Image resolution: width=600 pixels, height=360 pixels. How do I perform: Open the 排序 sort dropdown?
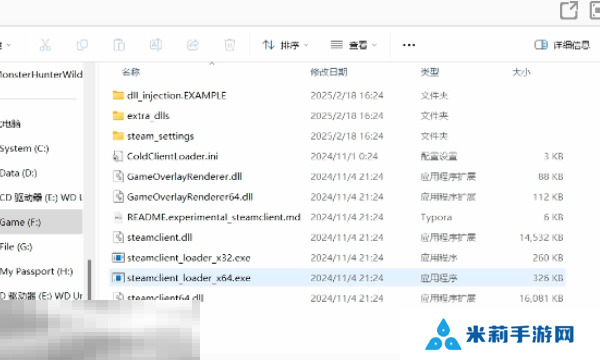click(x=285, y=45)
